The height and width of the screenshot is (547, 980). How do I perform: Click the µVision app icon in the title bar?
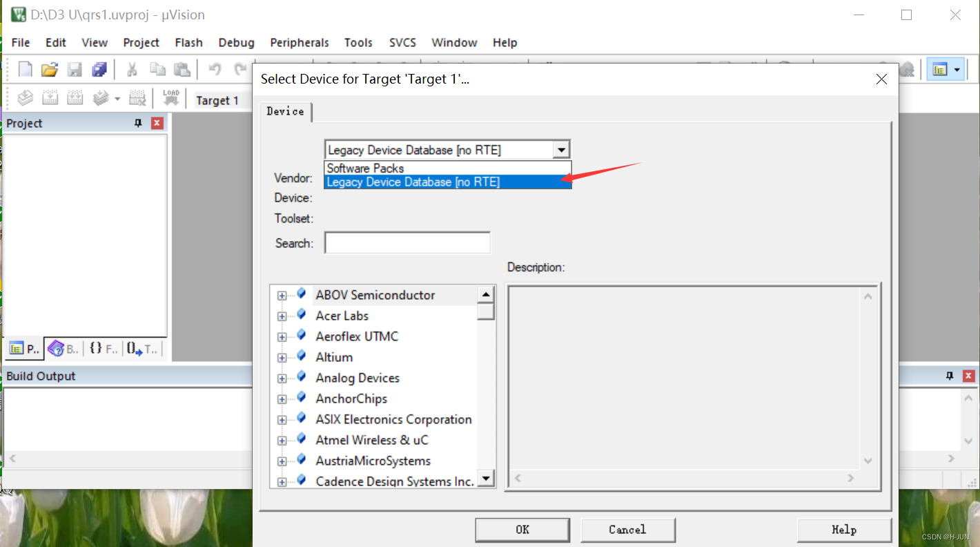(18, 15)
